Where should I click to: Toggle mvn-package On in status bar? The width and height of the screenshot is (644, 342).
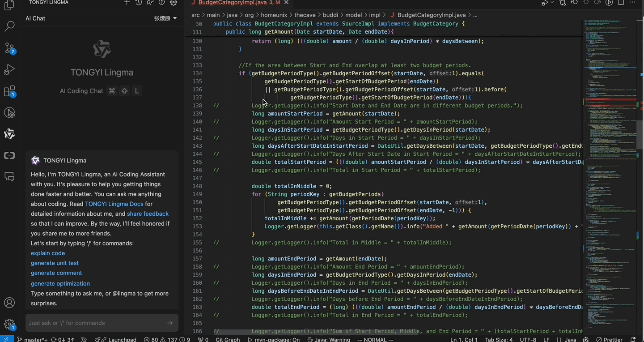(274, 339)
